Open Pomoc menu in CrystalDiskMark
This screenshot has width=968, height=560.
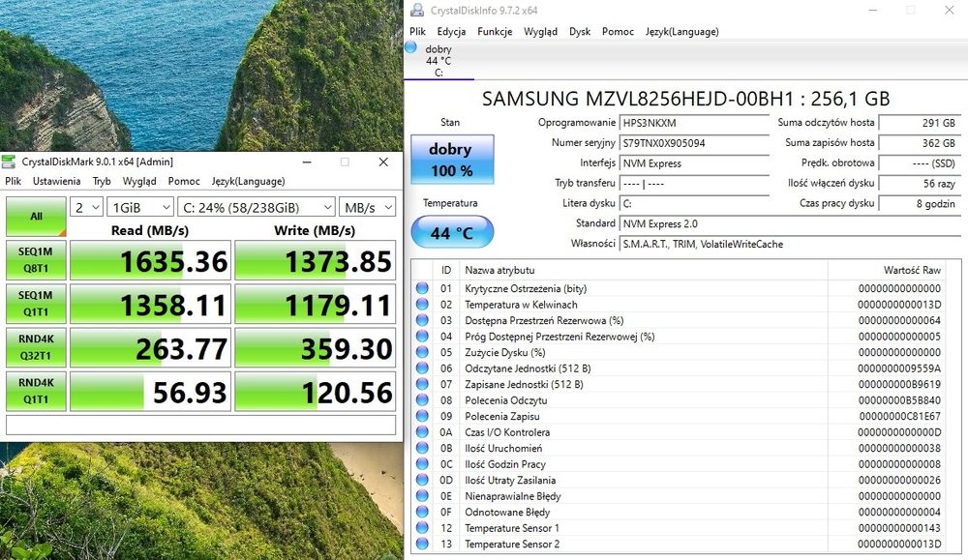pos(184,181)
